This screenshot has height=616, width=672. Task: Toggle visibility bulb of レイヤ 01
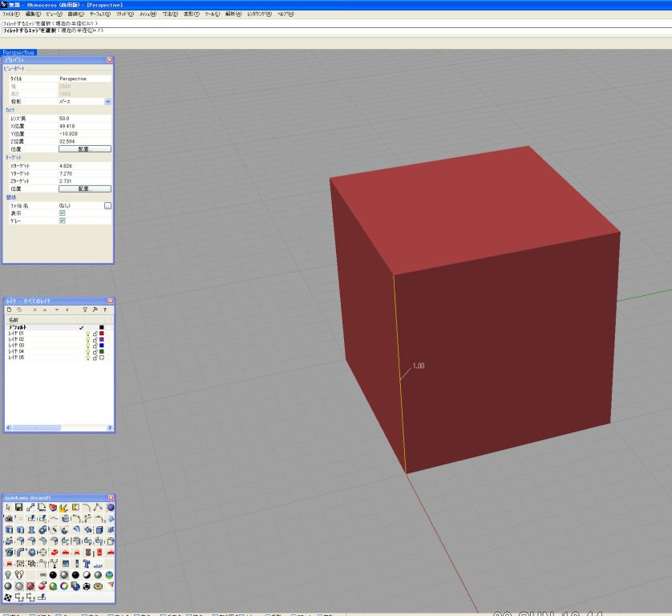point(88,334)
